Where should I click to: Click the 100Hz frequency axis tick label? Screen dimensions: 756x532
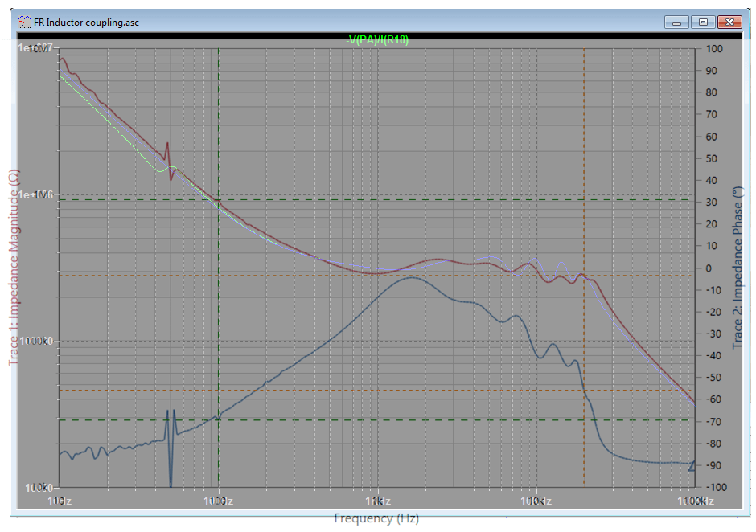219,501
